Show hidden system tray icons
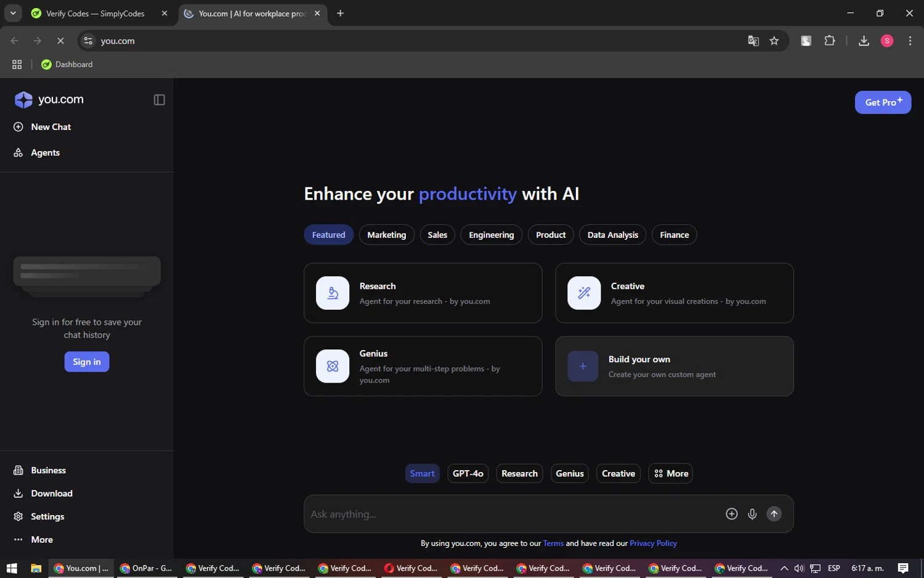The image size is (924, 578). coord(784,568)
